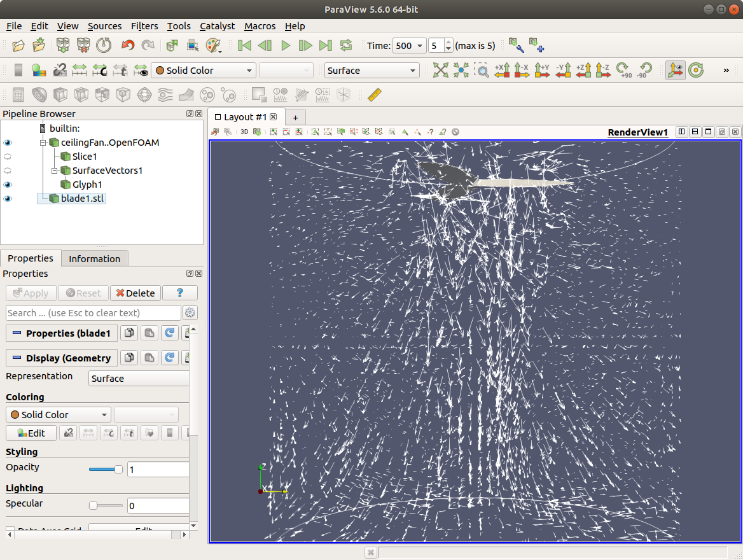
Task: Show more toolbar items with the chevron
Action: point(726,70)
